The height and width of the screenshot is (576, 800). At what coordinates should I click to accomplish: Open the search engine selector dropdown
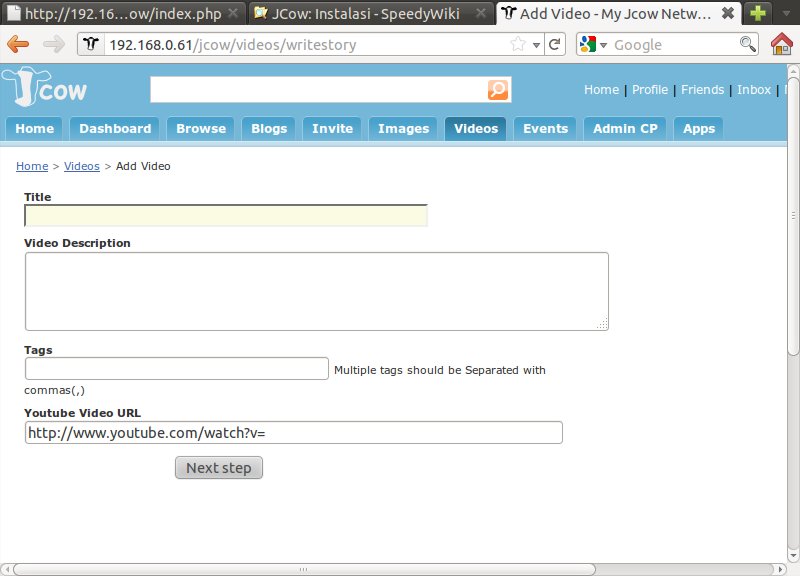[x=592, y=45]
